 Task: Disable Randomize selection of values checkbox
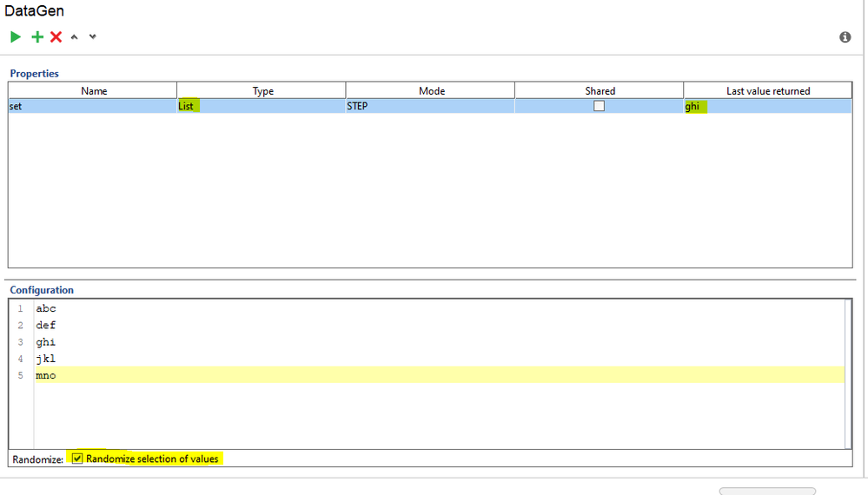(78, 459)
